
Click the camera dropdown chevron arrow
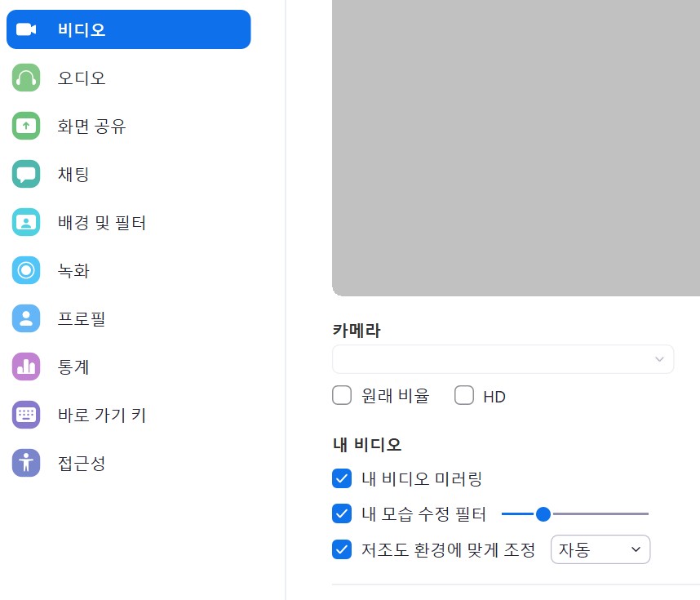659,359
